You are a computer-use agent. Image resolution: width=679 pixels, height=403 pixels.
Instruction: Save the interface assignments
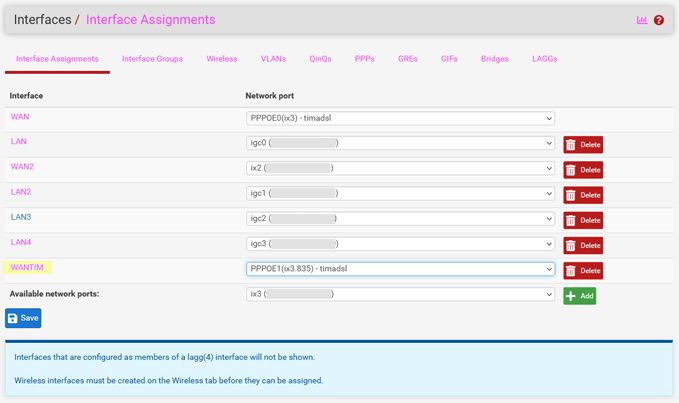click(23, 318)
